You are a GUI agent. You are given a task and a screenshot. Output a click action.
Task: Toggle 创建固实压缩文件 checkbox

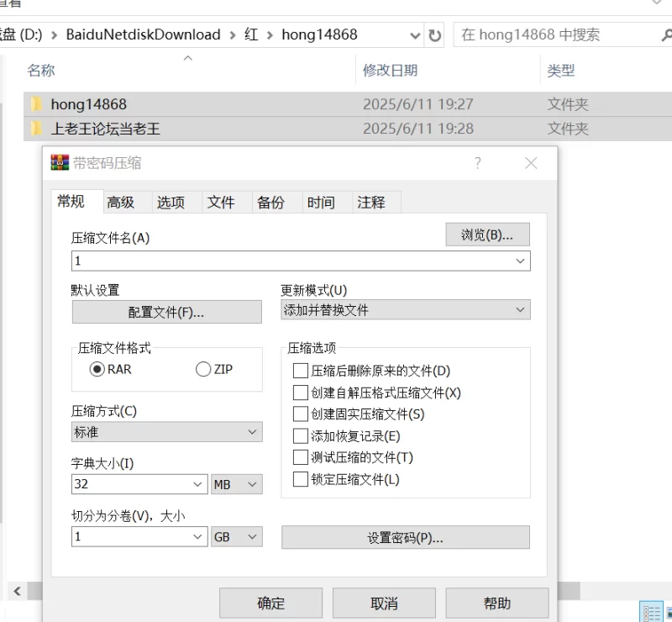pyautogui.click(x=301, y=414)
